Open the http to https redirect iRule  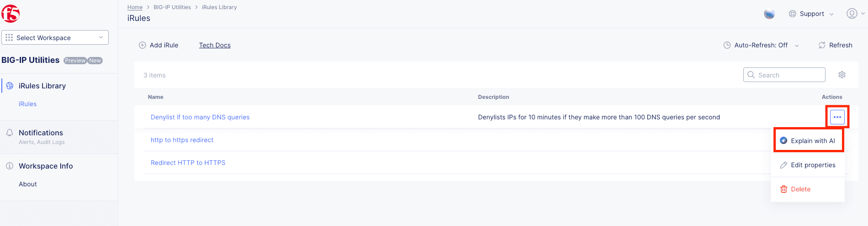click(x=182, y=140)
